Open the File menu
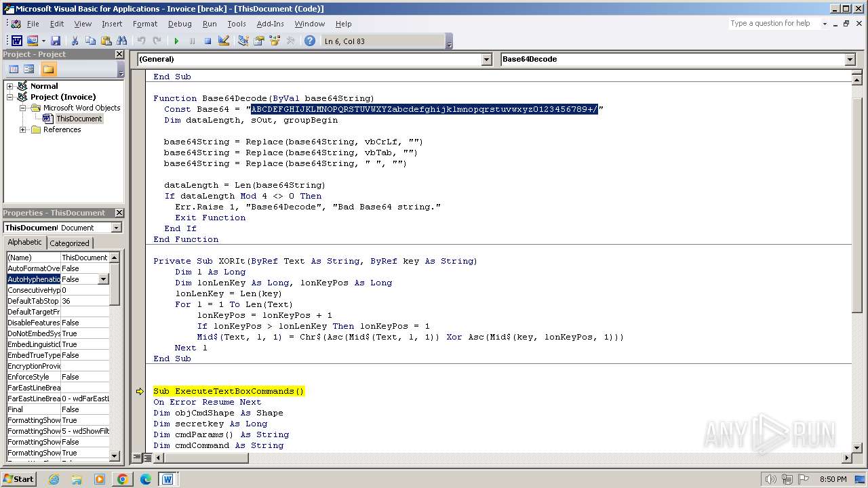 tap(33, 24)
